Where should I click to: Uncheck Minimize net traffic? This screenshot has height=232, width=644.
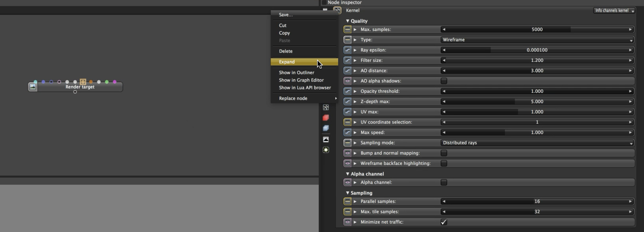[x=444, y=222]
